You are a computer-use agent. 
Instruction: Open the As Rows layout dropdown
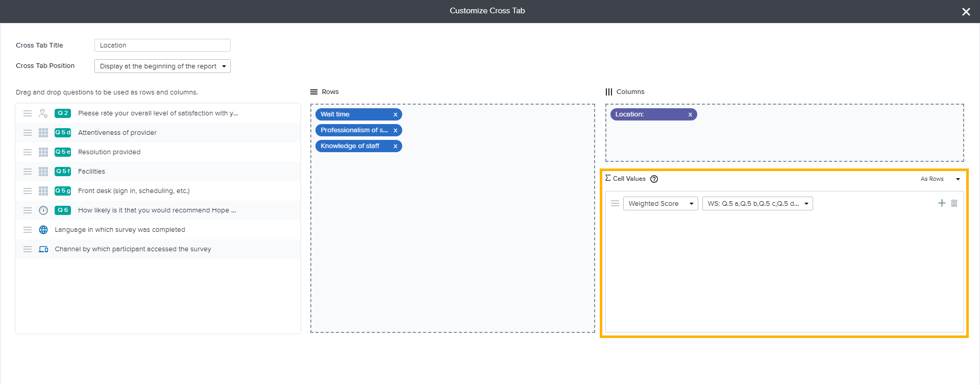[x=940, y=179]
